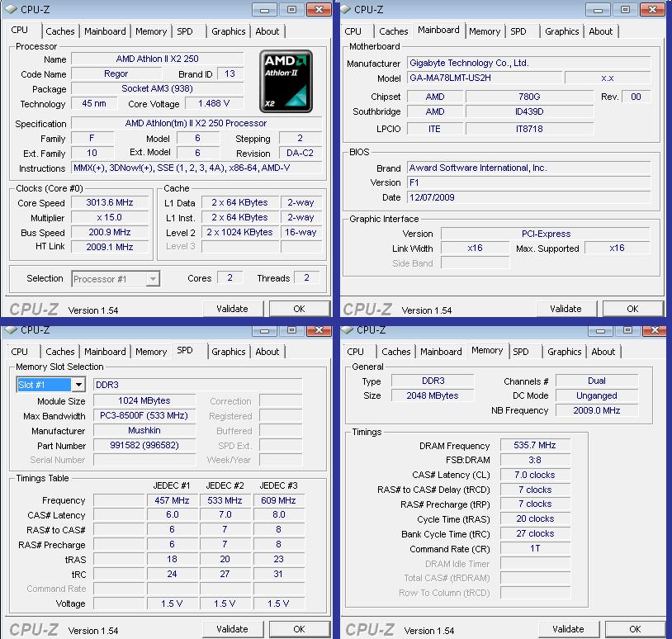Image resolution: width=672 pixels, height=639 pixels.
Task: Click the Bank Cycle Time value 27 clocks
Action: (535, 533)
